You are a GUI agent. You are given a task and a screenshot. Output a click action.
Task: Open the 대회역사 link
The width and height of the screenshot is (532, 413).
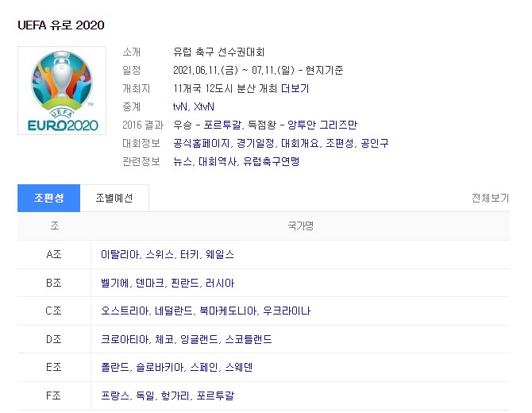point(218,161)
